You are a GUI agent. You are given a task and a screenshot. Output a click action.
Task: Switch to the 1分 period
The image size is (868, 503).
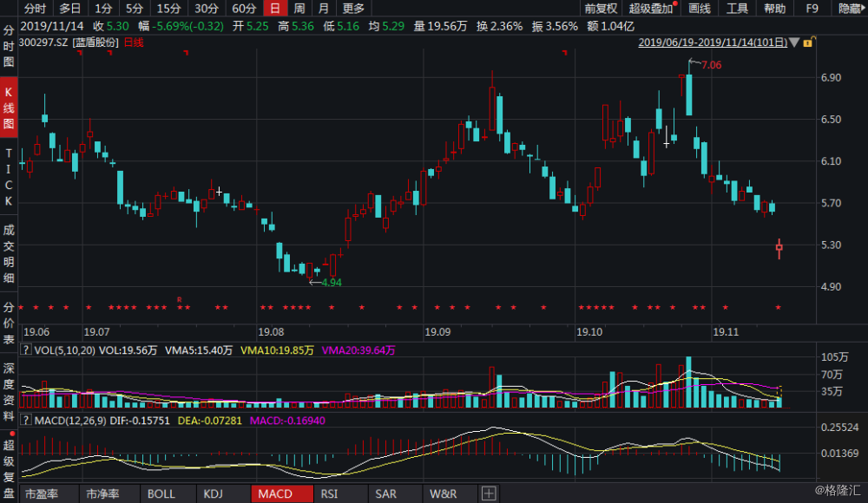(103, 9)
